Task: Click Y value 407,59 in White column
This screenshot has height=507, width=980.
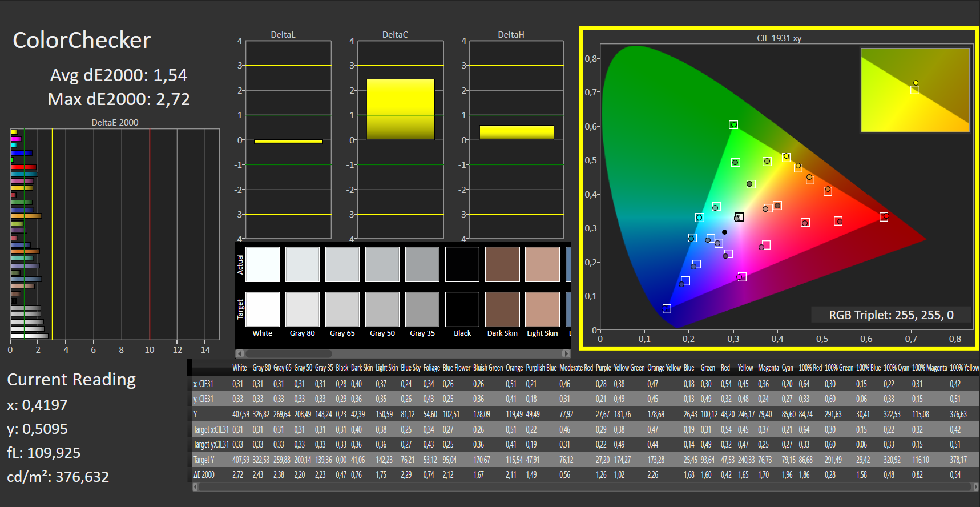Action: (x=241, y=414)
